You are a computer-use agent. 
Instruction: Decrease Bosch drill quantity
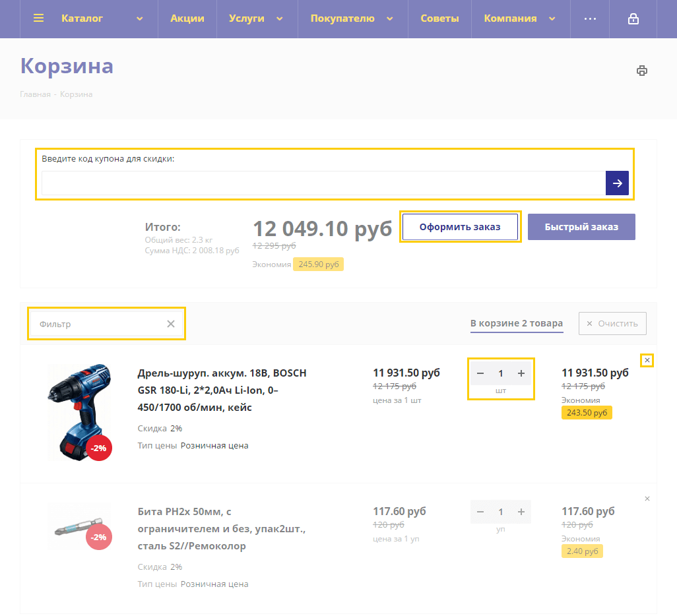480,374
